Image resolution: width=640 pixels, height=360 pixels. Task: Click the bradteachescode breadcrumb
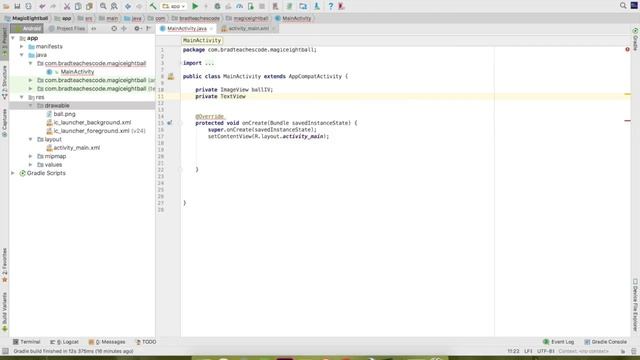pyautogui.click(x=196, y=18)
